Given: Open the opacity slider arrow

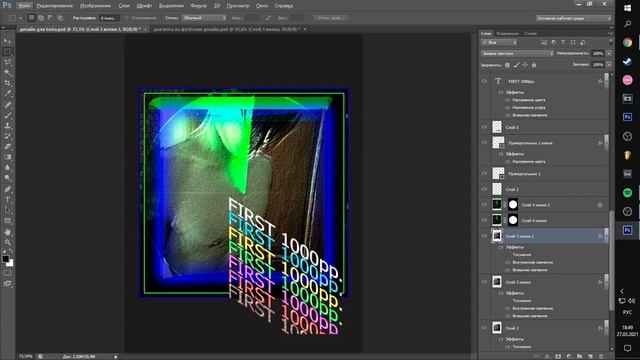Looking at the screenshot, I should coord(609,53).
